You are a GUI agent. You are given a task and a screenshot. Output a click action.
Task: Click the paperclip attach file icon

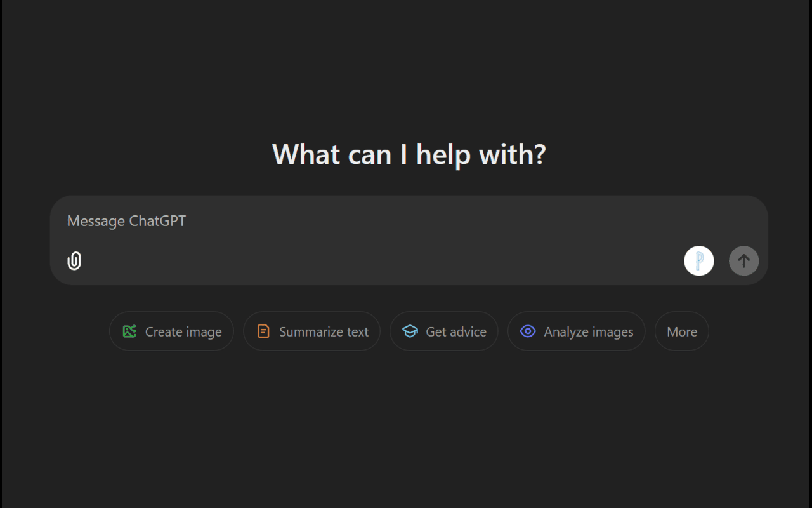coord(74,261)
